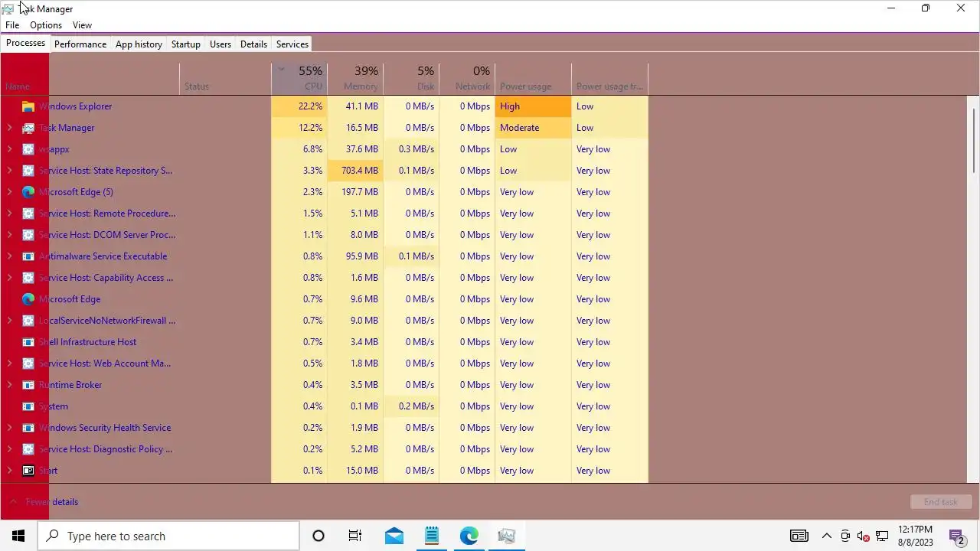Image resolution: width=980 pixels, height=551 pixels.
Task: Open the View menu
Action: tap(82, 25)
